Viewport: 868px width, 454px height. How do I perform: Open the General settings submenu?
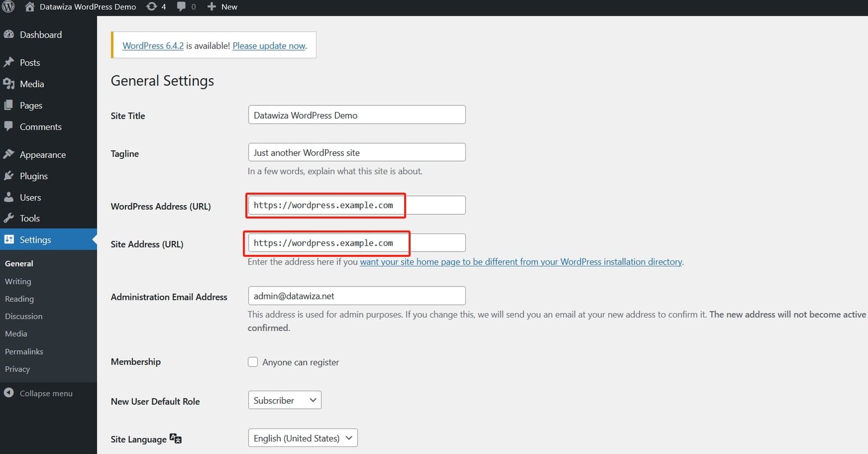point(19,264)
